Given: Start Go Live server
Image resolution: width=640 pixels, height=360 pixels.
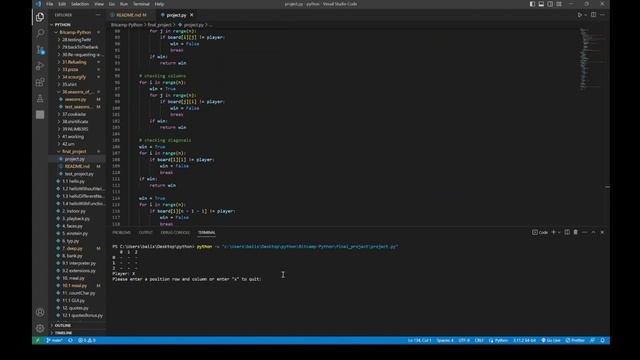Looking at the screenshot, I should click(x=551, y=340).
